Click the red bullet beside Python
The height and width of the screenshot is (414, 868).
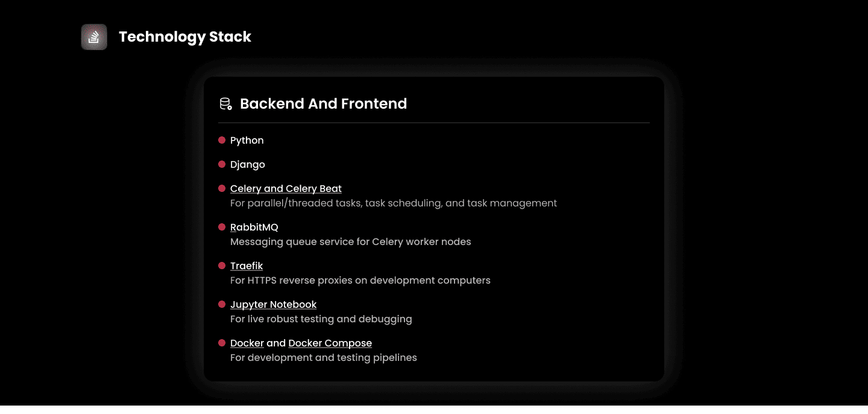[222, 140]
